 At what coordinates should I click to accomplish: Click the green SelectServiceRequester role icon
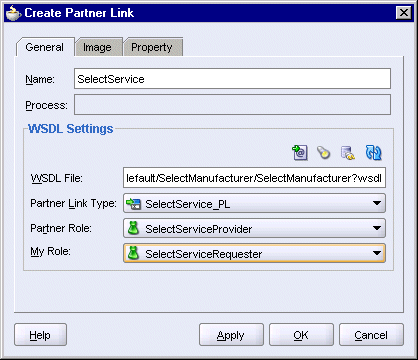coord(133,253)
